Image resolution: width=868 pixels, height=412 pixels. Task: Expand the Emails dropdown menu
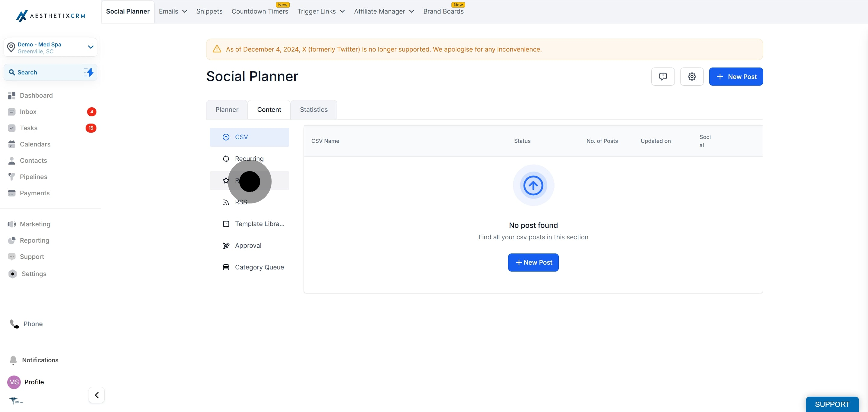[x=173, y=11]
